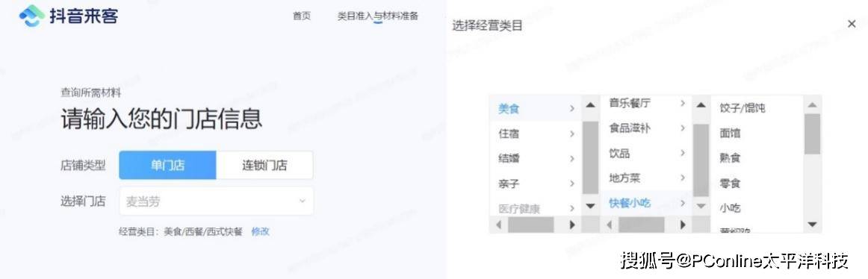The height and width of the screenshot is (279, 868).
Task: Click down arrow of second column scrollbar
Action: [701, 206]
